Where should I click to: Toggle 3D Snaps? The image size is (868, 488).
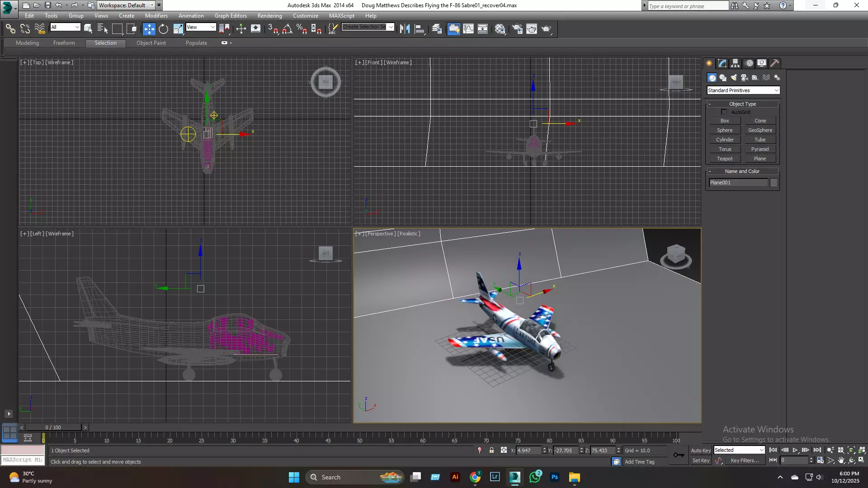tap(273, 29)
